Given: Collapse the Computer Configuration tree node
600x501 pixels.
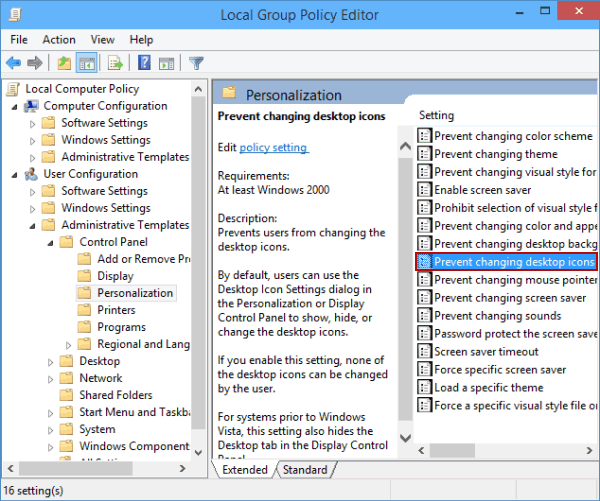Looking at the screenshot, I should click(15, 106).
